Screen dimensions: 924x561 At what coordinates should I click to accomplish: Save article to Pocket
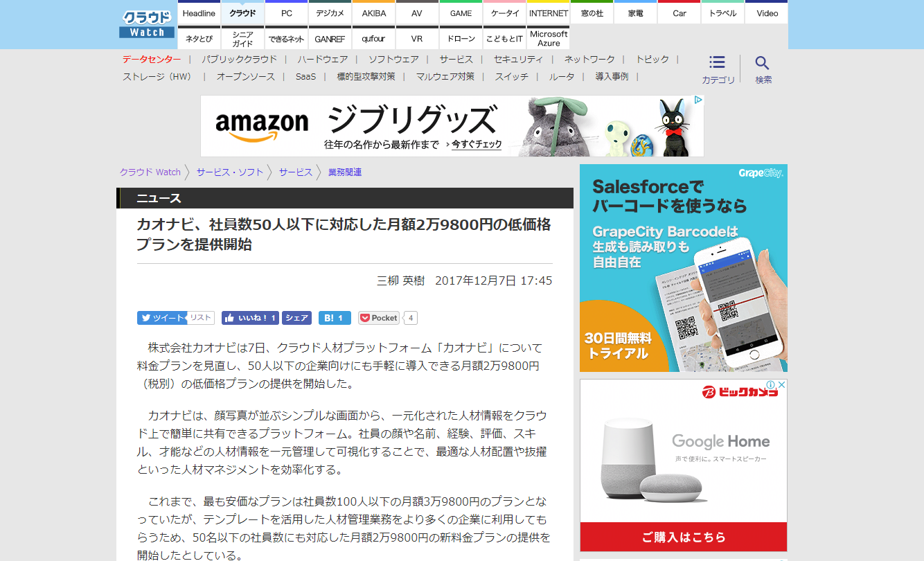[379, 318]
